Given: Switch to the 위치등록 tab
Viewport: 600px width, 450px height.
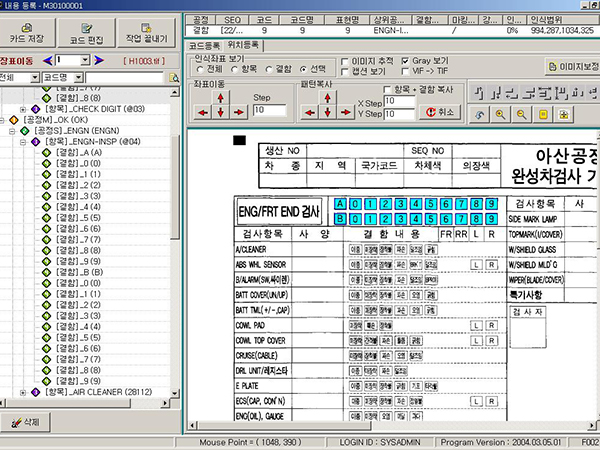Looking at the screenshot, I should 242,46.
